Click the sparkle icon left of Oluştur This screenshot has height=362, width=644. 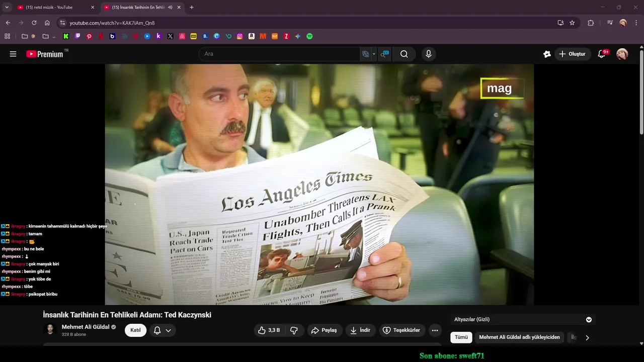point(547,54)
